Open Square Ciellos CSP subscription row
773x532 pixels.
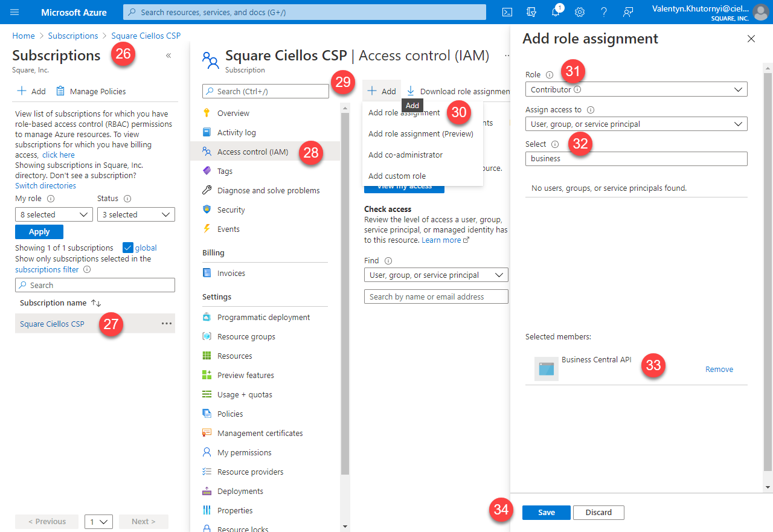click(95, 324)
